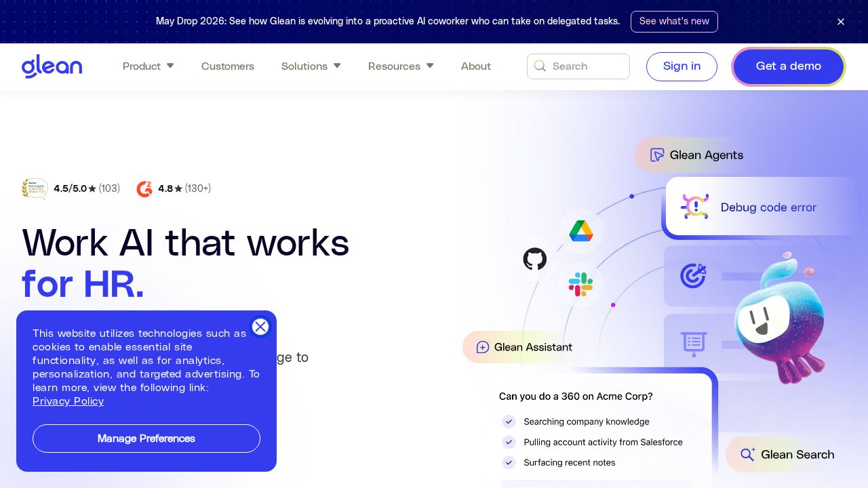Click 'Surfacing recent notes' text
This screenshot has width=868, height=488.
coord(570,462)
